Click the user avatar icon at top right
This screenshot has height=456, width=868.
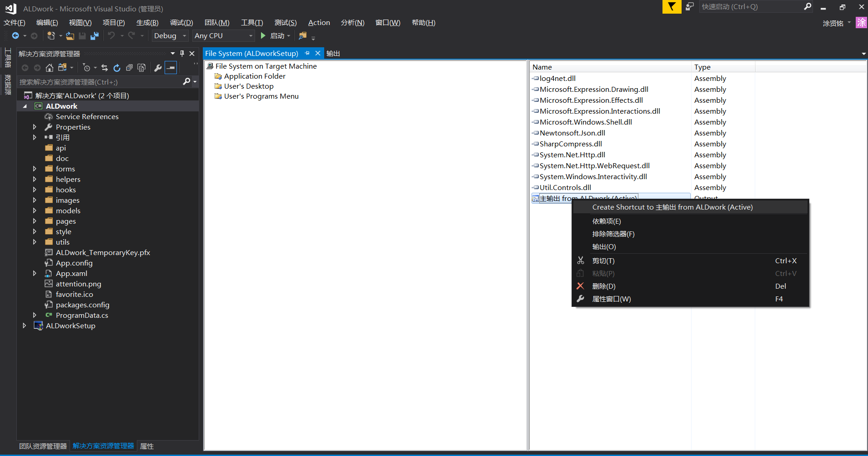(x=861, y=23)
